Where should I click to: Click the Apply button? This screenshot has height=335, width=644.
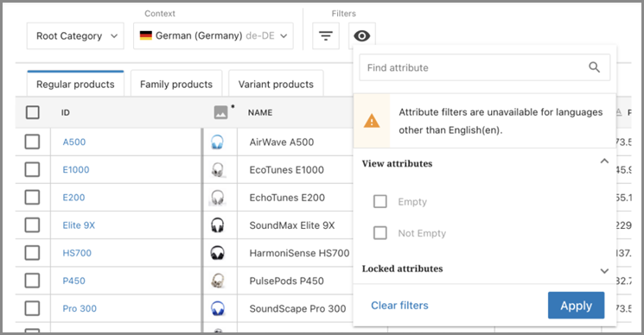[x=576, y=306]
